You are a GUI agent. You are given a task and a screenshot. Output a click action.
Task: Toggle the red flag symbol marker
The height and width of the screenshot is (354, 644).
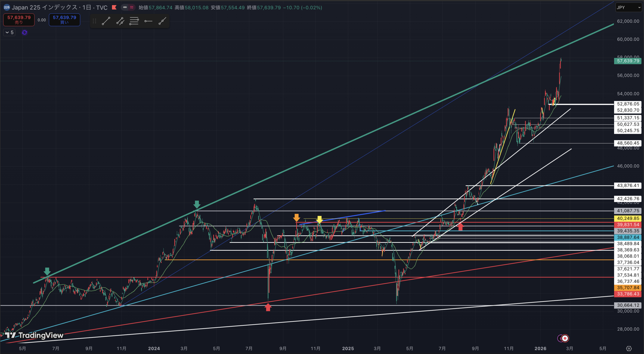114,7
